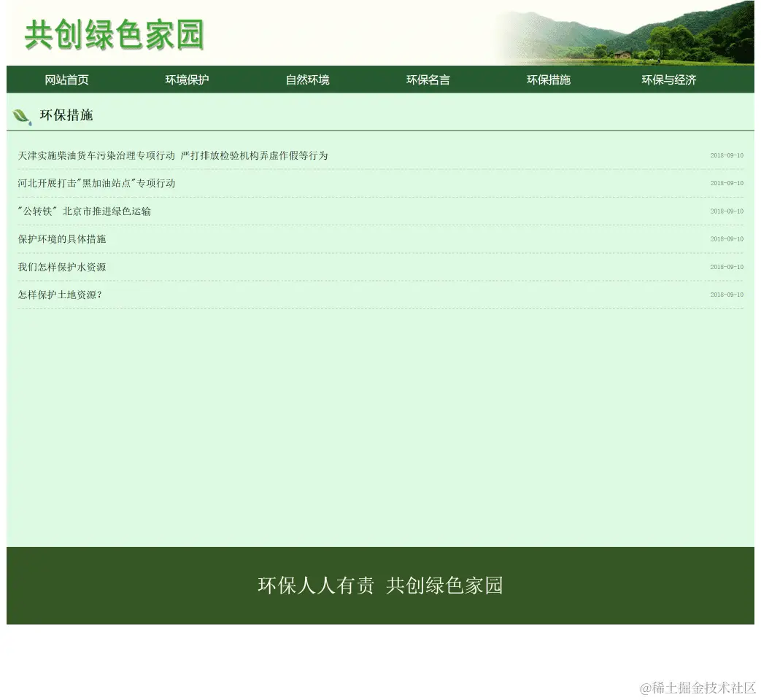
Task: Switch to the 自然环境 section
Action: pos(307,79)
